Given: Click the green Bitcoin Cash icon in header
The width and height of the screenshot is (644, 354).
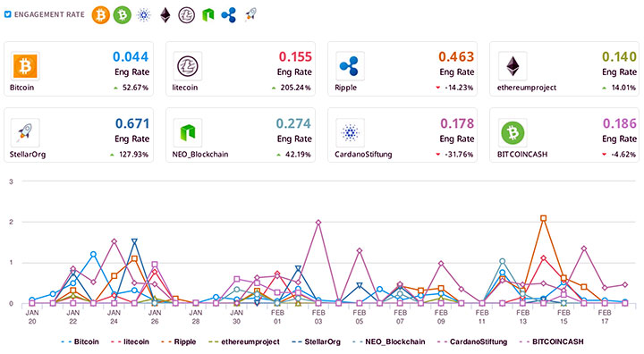Looking at the screenshot, I should coord(122,15).
